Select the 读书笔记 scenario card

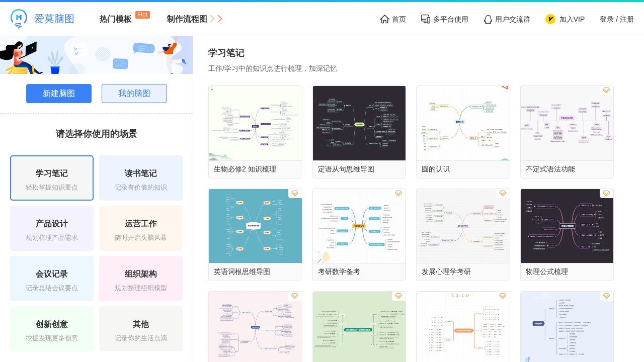point(140,178)
